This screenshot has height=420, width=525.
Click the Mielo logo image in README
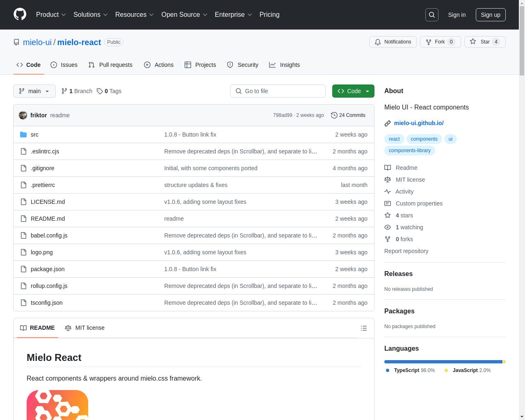[x=57, y=405]
